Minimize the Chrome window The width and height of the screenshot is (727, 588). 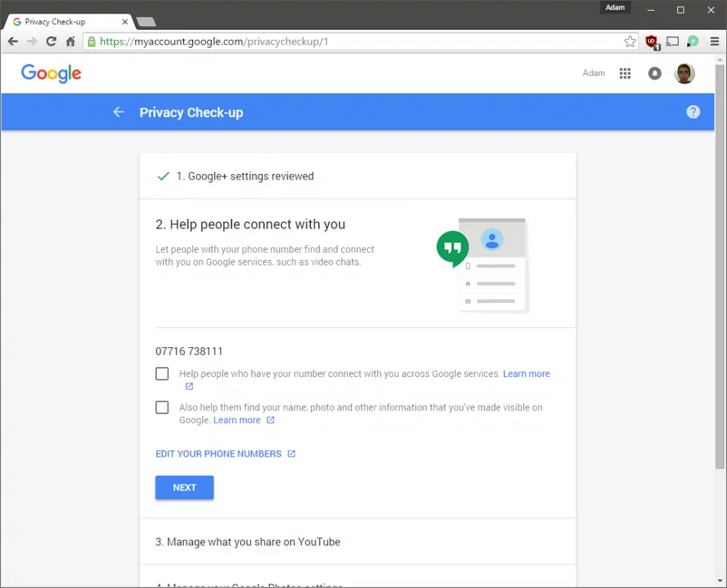pos(651,10)
